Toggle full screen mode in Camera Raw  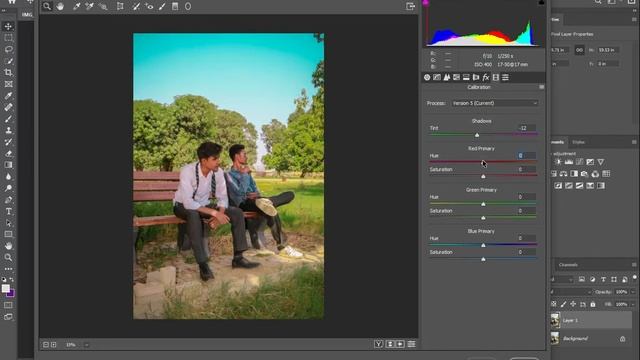click(x=411, y=6)
